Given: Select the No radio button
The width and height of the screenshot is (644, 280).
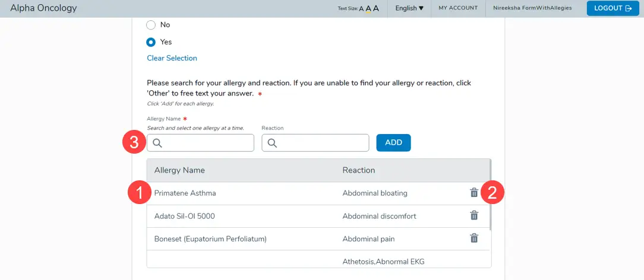Looking at the screenshot, I should 151,25.
